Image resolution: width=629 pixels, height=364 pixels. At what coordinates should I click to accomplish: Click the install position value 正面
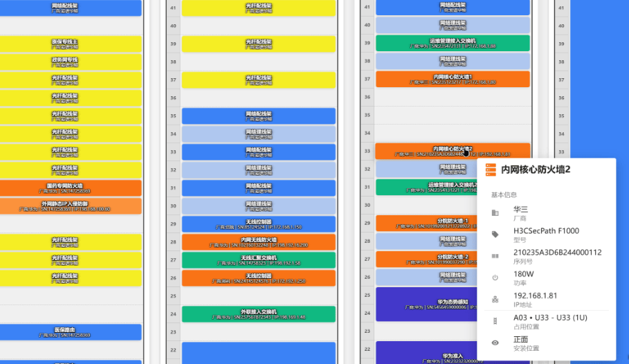coord(520,340)
